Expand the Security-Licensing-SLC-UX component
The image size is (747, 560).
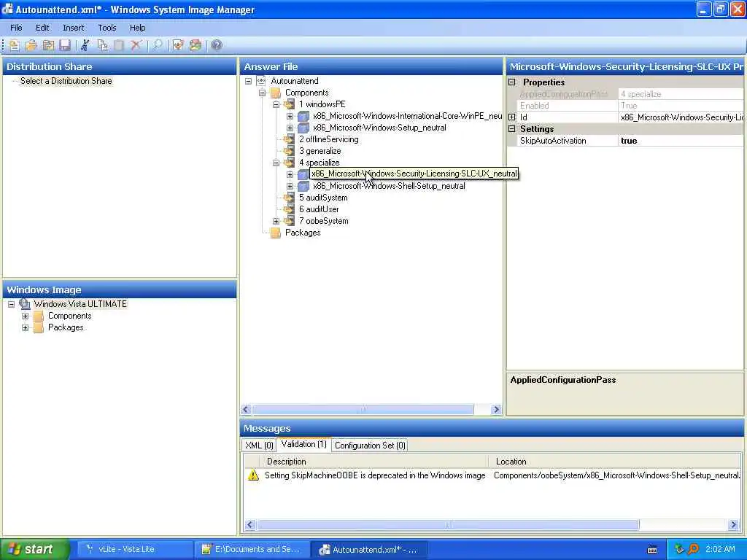click(290, 174)
